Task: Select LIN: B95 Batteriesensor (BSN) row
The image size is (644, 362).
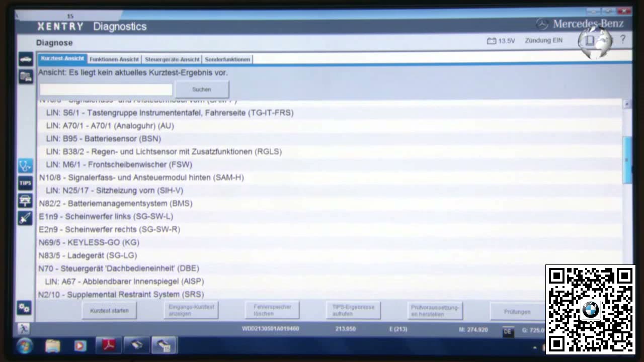Action: pos(330,139)
